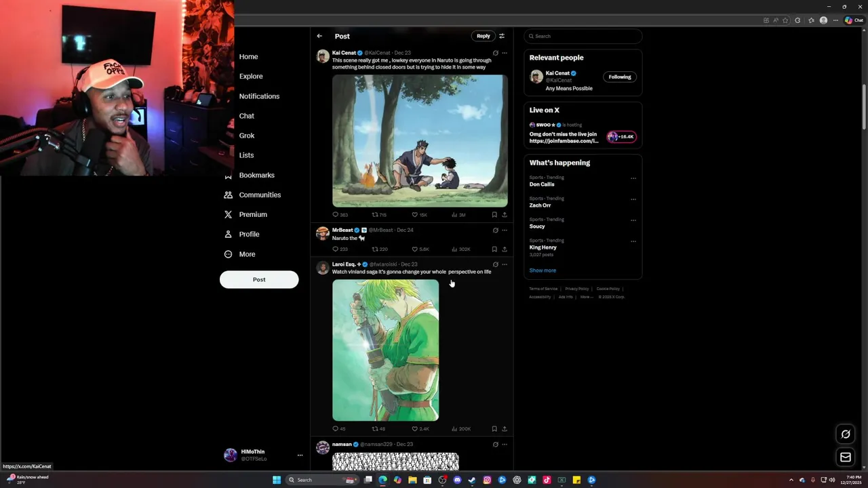The image size is (868, 488).
Task: Open the green-haired Vinland Saga image
Action: tap(385, 350)
